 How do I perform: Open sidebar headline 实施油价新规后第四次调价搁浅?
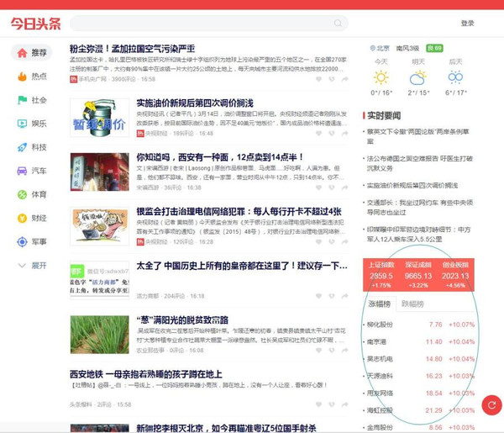coord(412,185)
